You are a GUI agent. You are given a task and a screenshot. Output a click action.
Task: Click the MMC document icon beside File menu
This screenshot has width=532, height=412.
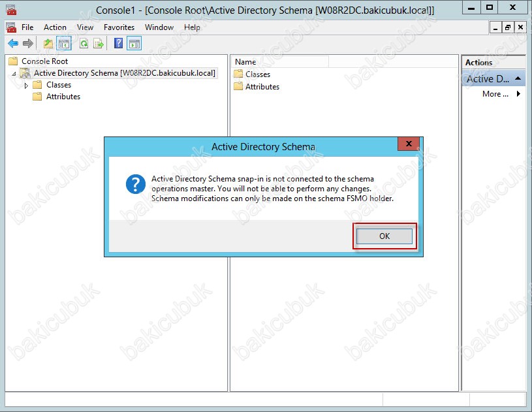(x=11, y=27)
